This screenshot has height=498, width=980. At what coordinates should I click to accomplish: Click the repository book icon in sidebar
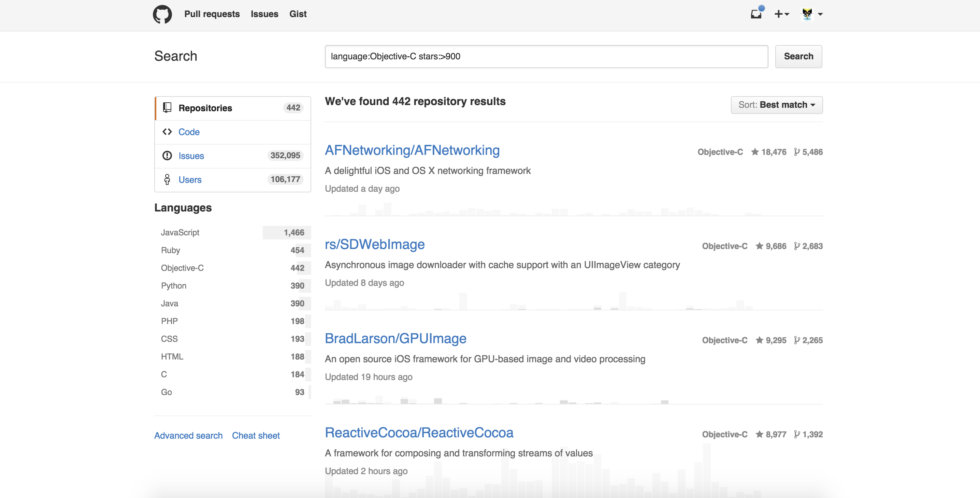167,108
